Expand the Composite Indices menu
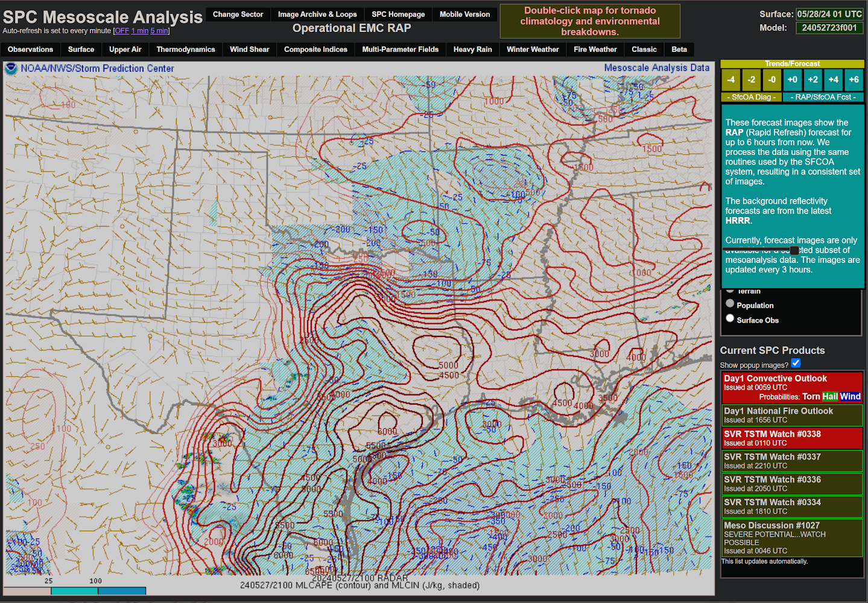Viewport: 868px width, 603px height. pos(315,49)
